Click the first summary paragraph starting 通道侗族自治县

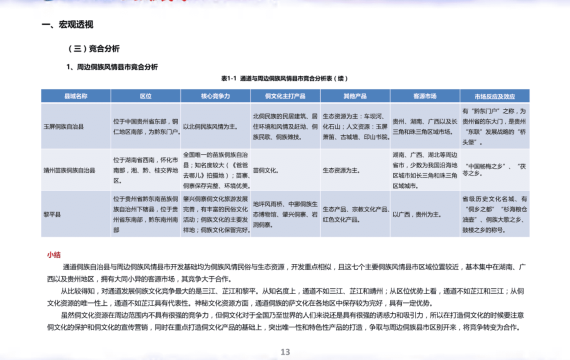(286, 273)
